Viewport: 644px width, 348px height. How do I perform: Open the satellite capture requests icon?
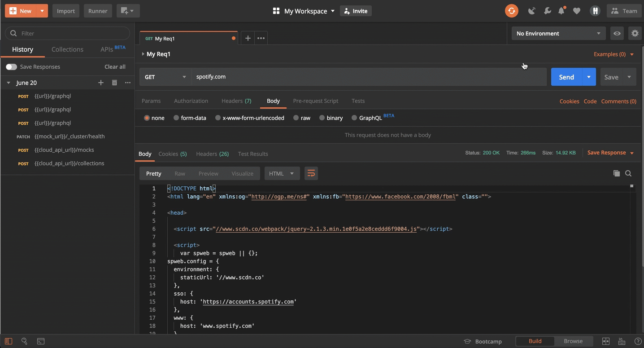(532, 11)
